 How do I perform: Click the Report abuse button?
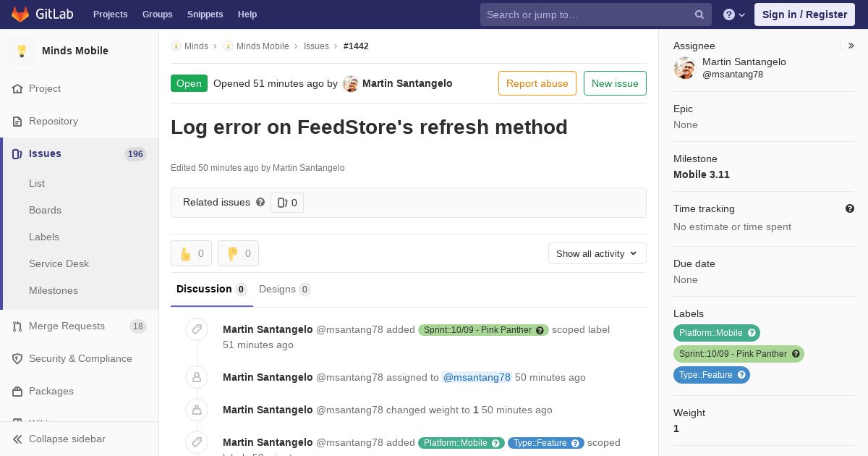pyautogui.click(x=537, y=83)
